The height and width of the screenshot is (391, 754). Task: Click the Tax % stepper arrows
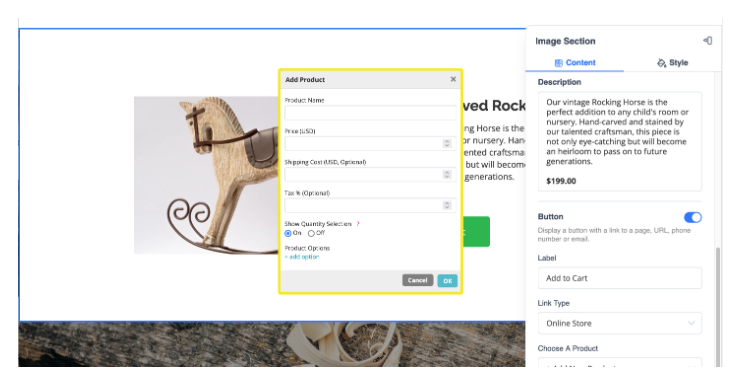pos(447,205)
